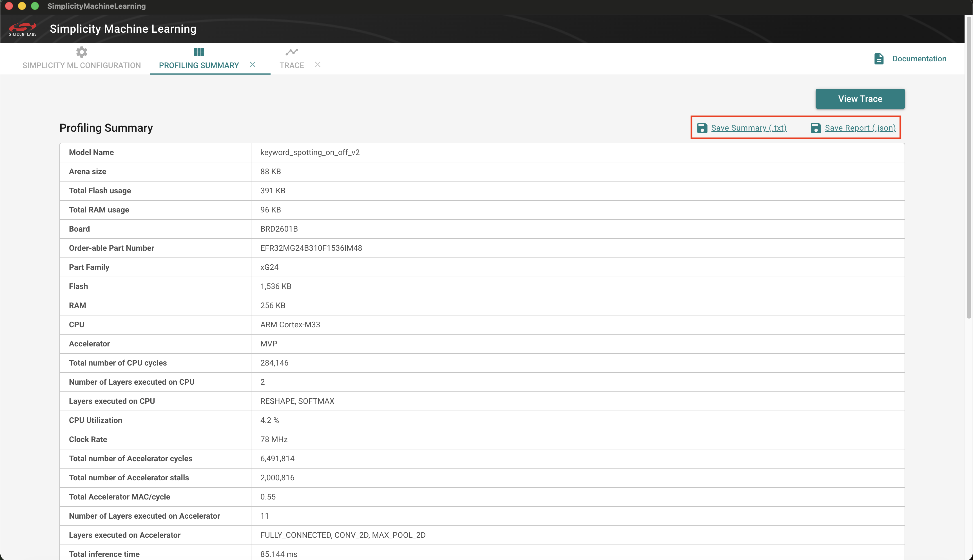Click Save Report (.json) link
Viewport: 973px width, 560px height.
[x=860, y=128]
